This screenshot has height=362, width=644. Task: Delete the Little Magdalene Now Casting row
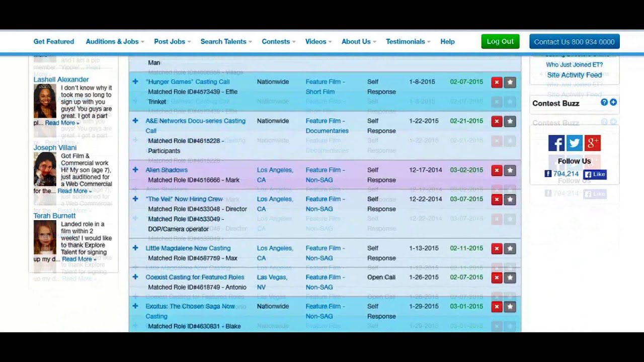click(497, 248)
